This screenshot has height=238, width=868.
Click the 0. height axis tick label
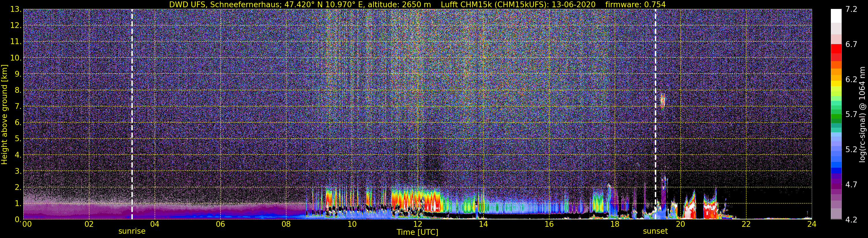[18, 219]
